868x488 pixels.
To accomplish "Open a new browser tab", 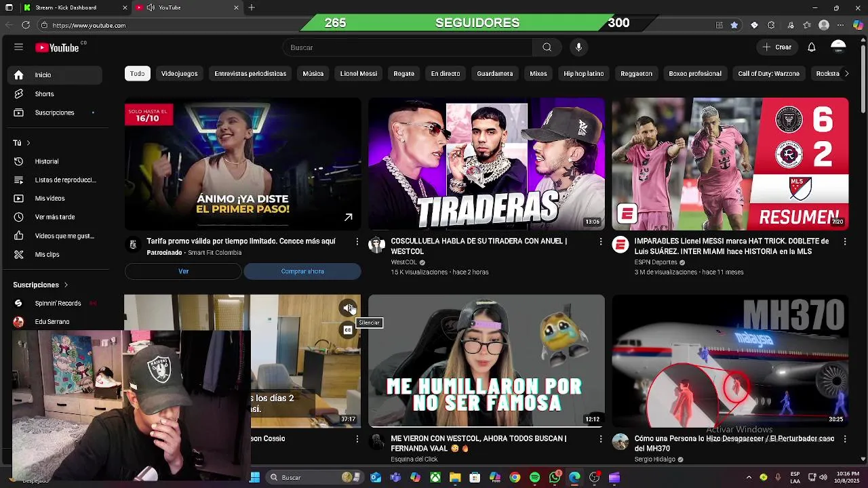I will [252, 7].
